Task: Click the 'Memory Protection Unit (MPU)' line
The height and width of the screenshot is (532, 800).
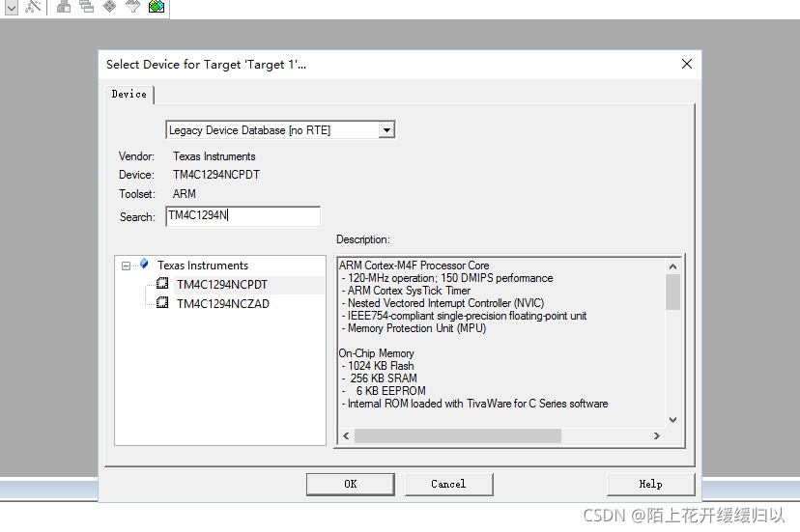Action: point(414,328)
